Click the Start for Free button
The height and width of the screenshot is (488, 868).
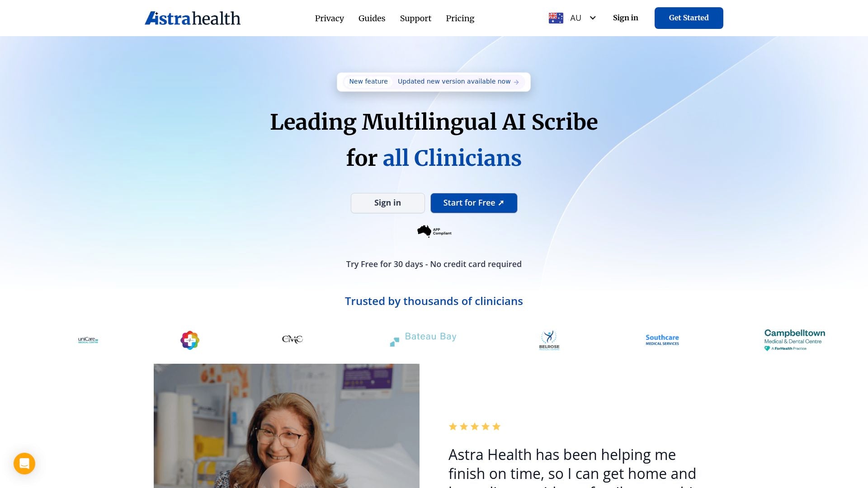pyautogui.click(x=474, y=203)
